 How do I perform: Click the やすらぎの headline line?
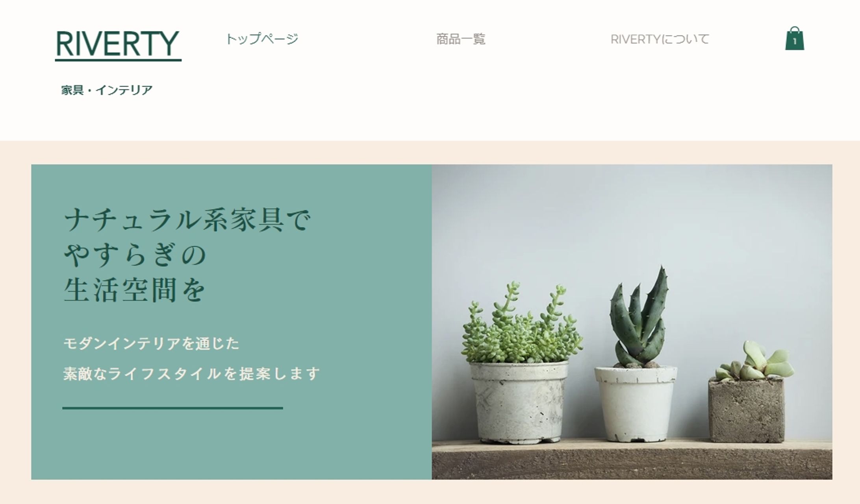pyautogui.click(x=135, y=255)
